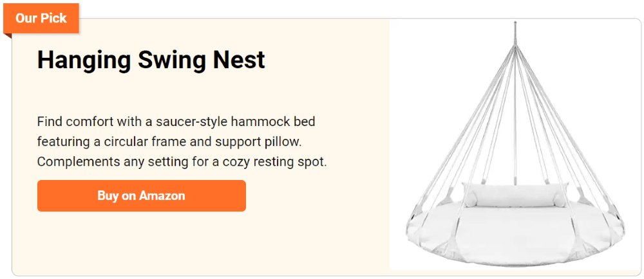This screenshot has width=644, height=279.
Task: Click the hanging swing product image
Action: (515, 144)
